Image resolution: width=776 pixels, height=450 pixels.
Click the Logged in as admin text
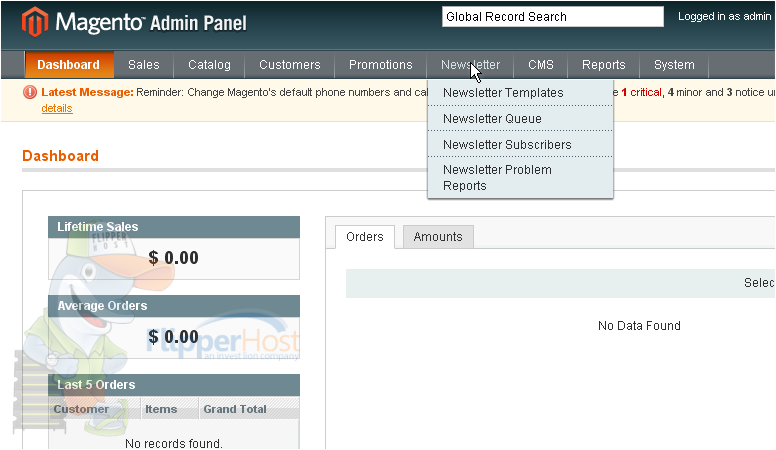click(x=725, y=16)
